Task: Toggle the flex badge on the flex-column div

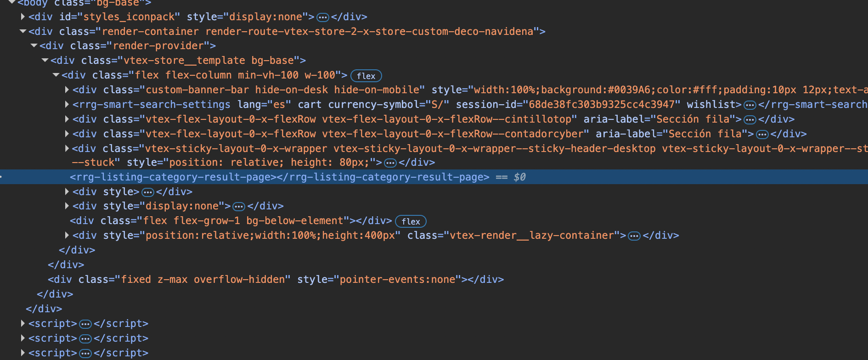Action: [366, 76]
